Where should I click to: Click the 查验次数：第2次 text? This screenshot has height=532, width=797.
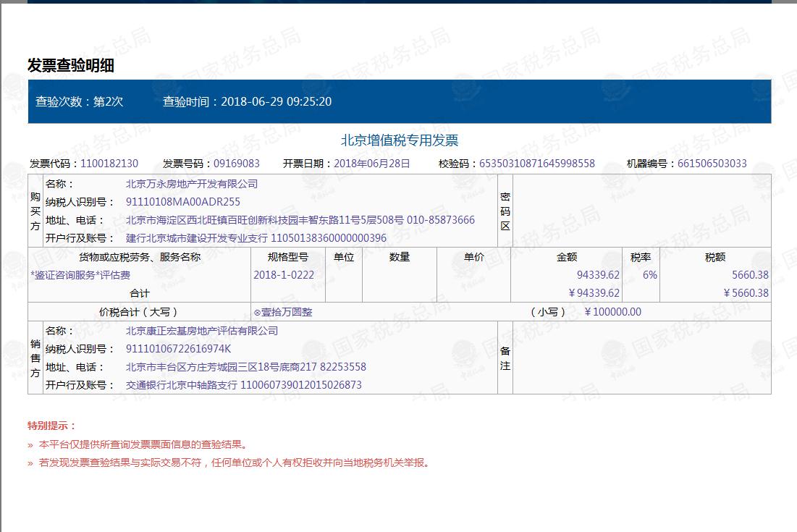coord(80,102)
